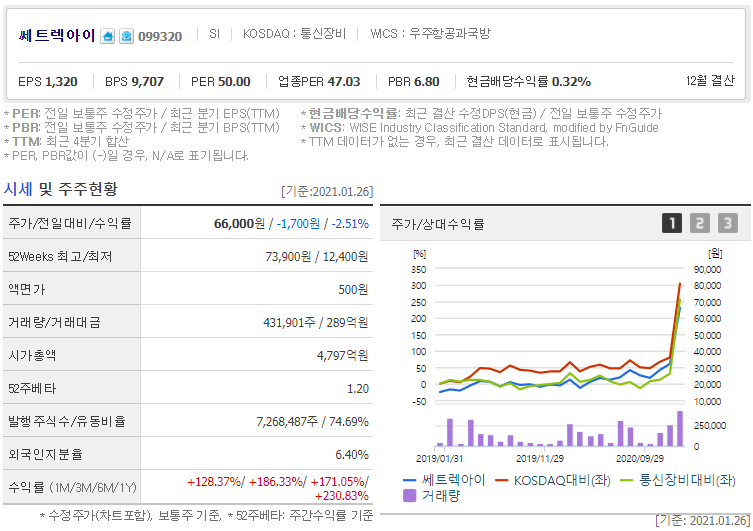Click the [기준: 2021.01.26] label below the chart
Viewport: 753px width, 531px height.
(702, 521)
